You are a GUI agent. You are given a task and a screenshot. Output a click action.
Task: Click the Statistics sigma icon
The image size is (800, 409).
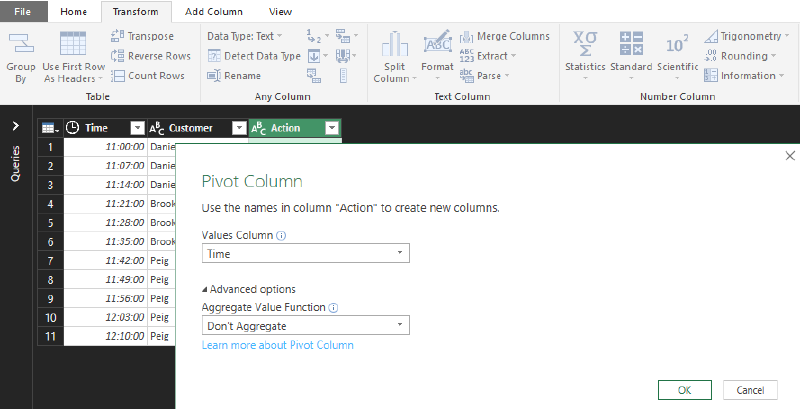click(585, 44)
